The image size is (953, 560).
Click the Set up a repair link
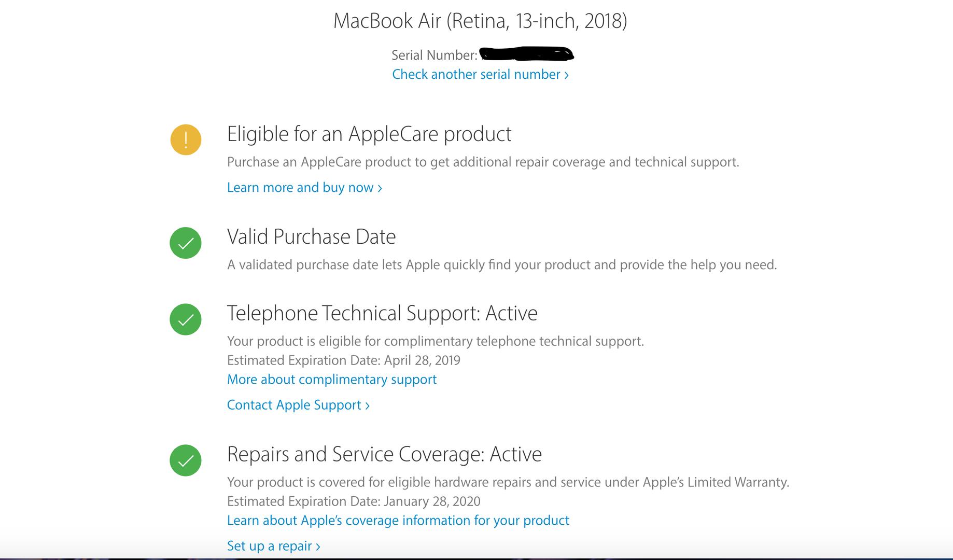(273, 546)
